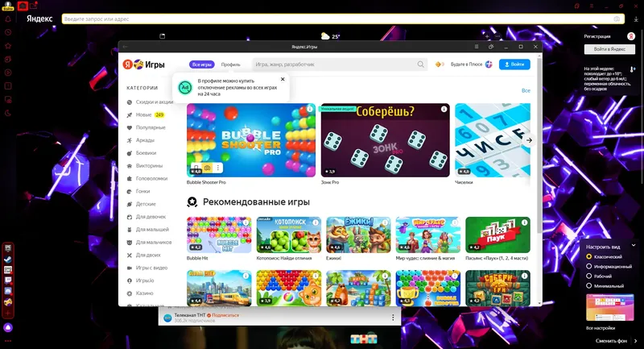Open Аркады category
The height and width of the screenshot is (349, 644).
[141, 140]
